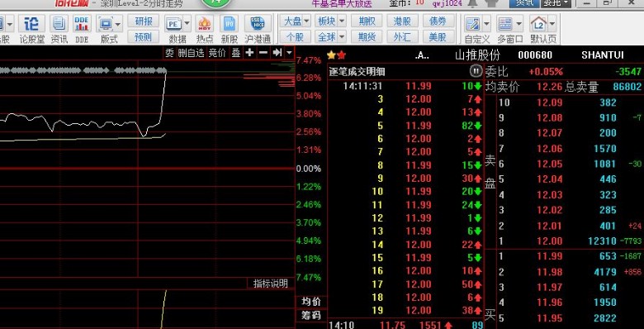Toggle the 委 order display on chart

tap(169, 53)
